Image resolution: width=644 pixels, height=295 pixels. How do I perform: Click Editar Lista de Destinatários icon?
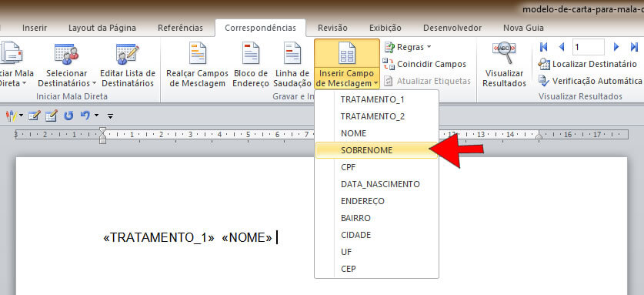click(127, 55)
